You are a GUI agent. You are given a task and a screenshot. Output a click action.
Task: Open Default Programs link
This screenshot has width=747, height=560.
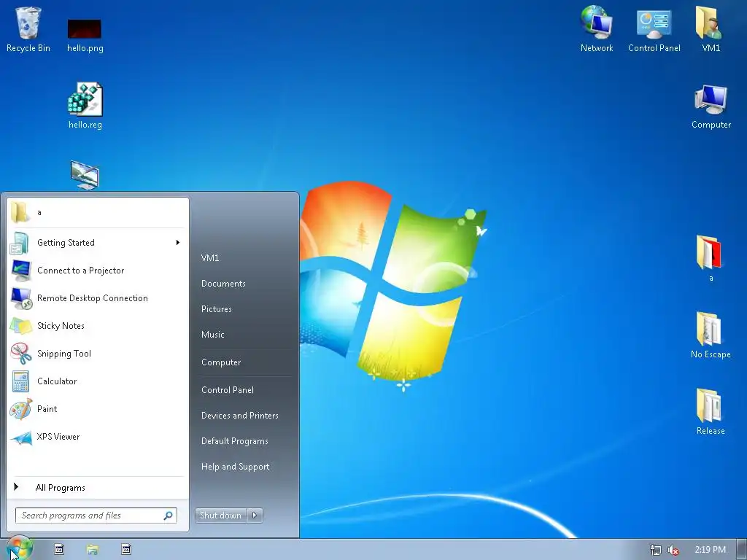234,441
